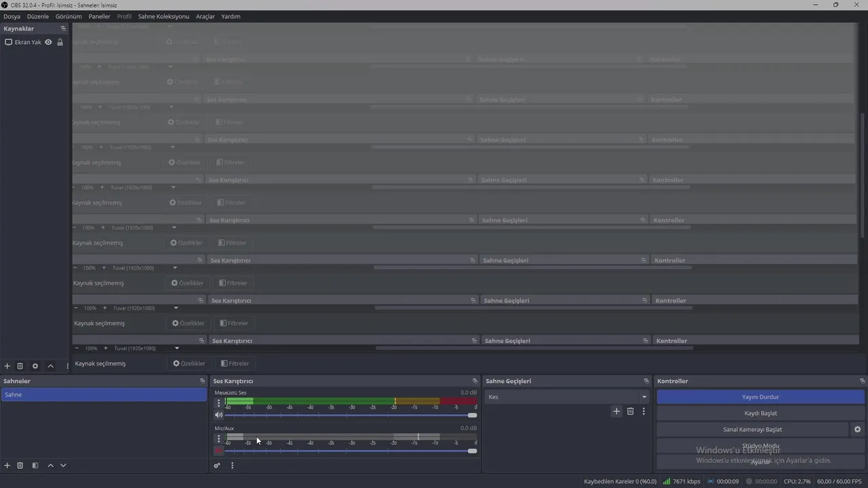
Task: Open virtual camera settings gear icon
Action: point(857,430)
